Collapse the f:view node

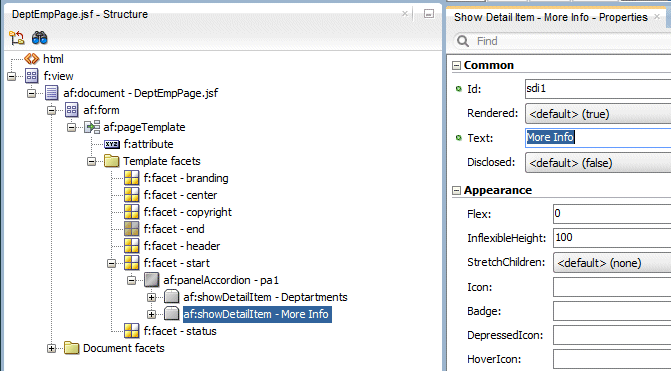(12, 76)
